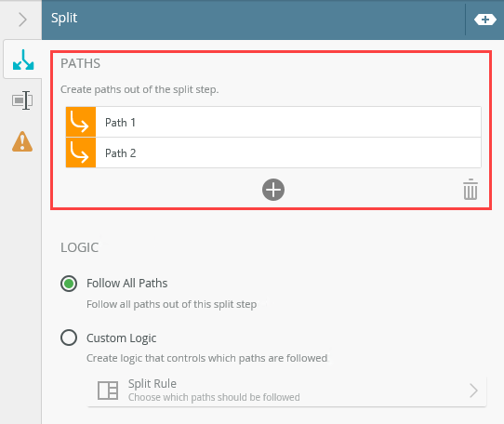Click the Split header title
The height and width of the screenshot is (424, 504).
coord(64,19)
